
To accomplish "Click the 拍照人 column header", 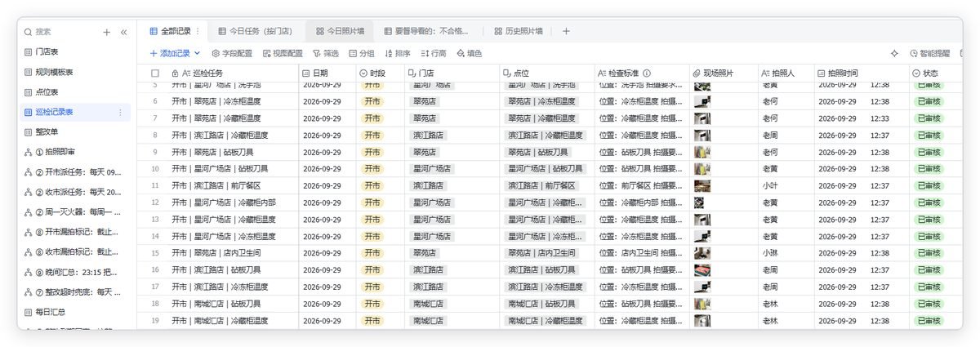I will [785, 73].
